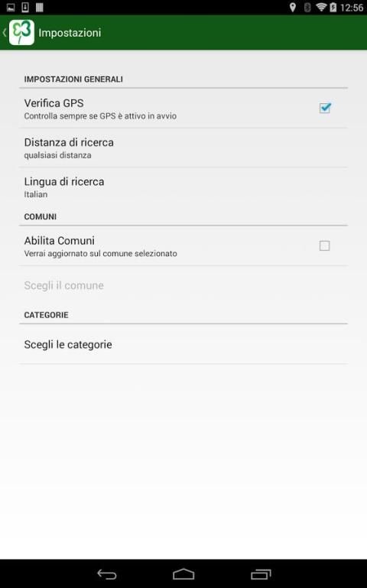The height and width of the screenshot is (588, 367).
Task: Tap the download notification icon
Action: coord(25,7)
